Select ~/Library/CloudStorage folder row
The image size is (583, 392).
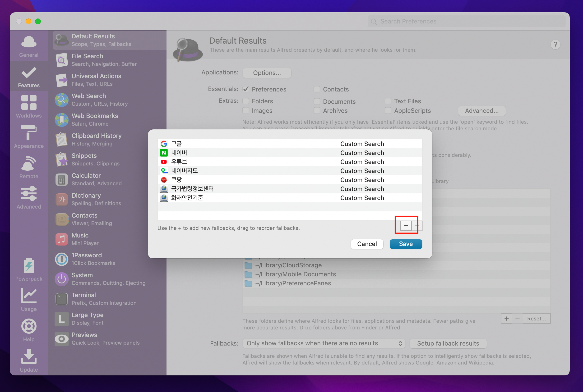tap(396, 265)
